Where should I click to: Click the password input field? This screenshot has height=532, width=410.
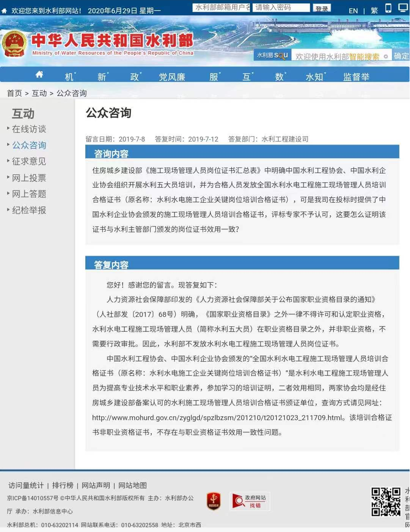point(281,8)
